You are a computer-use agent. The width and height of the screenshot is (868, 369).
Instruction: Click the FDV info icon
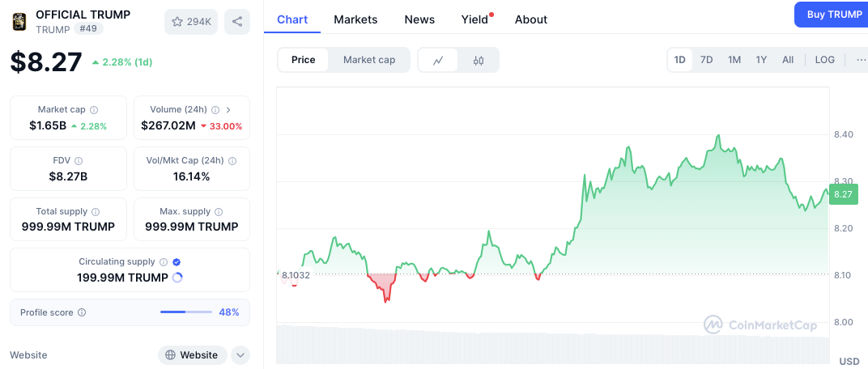(79, 160)
